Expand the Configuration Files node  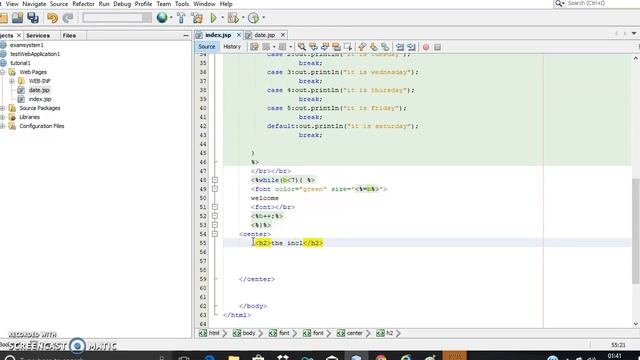[x=2, y=126]
